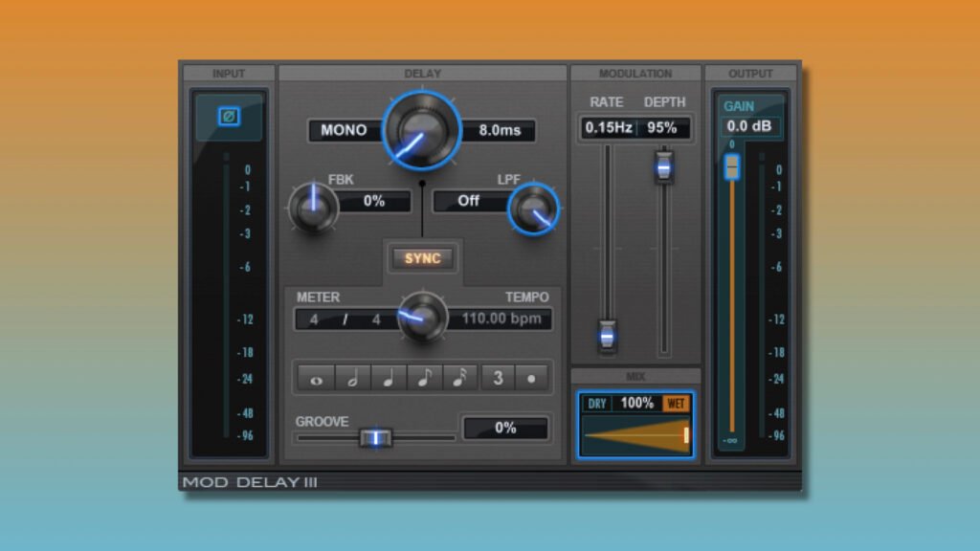Click the 0.0 dB gain value field
Viewport: 980px width, 551px height.
tap(748, 126)
